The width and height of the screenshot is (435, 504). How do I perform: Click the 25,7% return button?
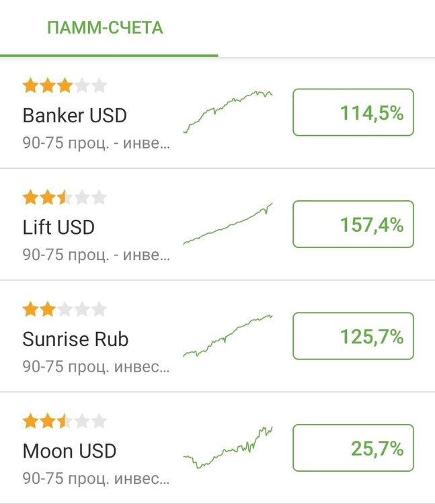[x=353, y=448]
